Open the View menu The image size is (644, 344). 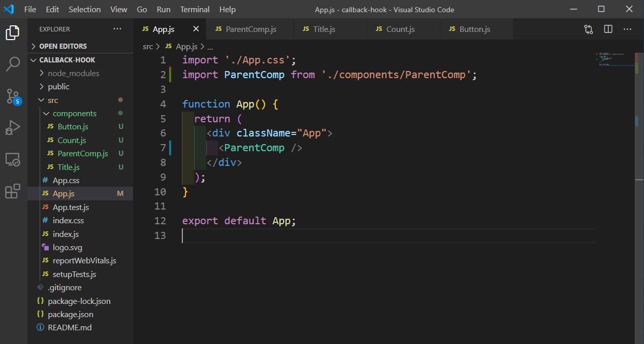tap(119, 9)
